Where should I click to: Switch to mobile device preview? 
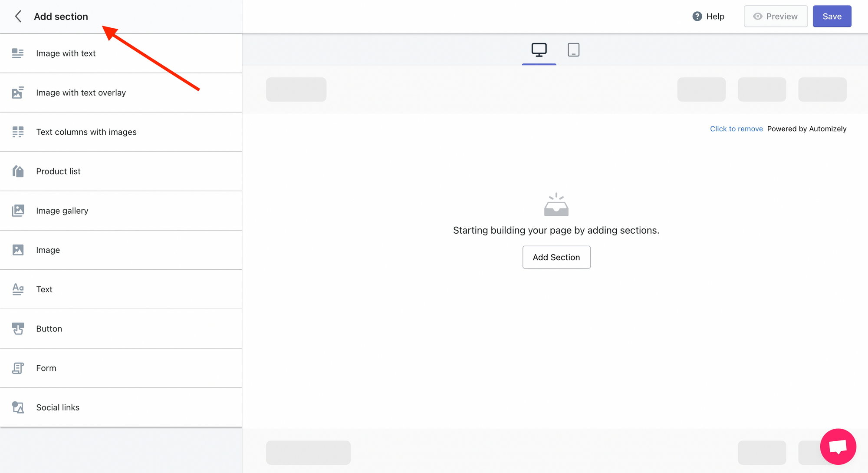pyautogui.click(x=573, y=50)
